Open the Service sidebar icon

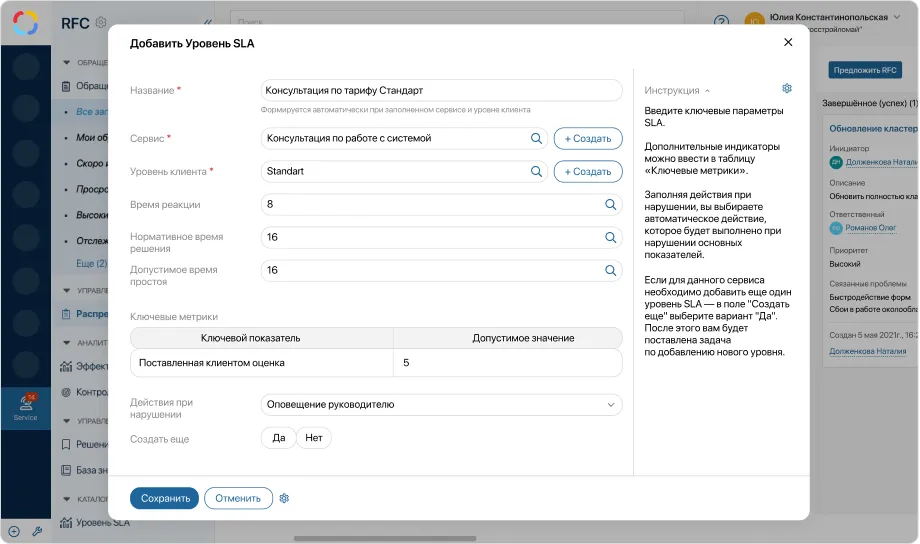[x=25, y=407]
